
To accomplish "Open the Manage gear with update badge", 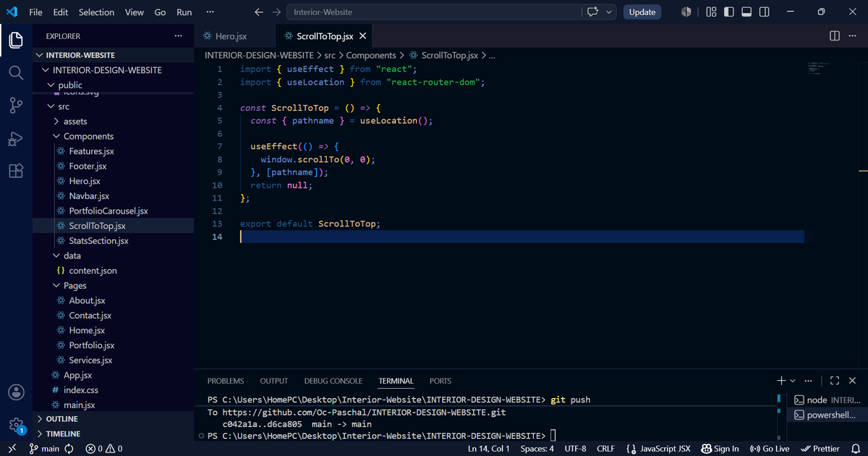I will (x=16, y=425).
